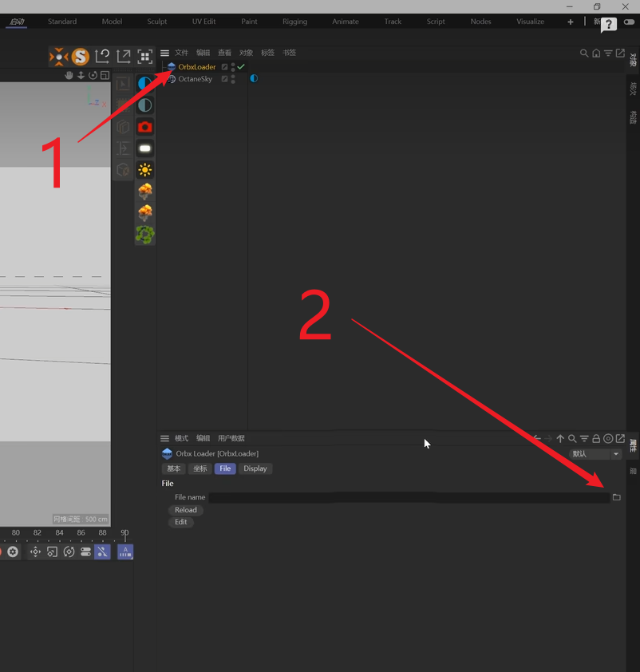Click the yellow sun daylight icon

[x=144, y=170]
